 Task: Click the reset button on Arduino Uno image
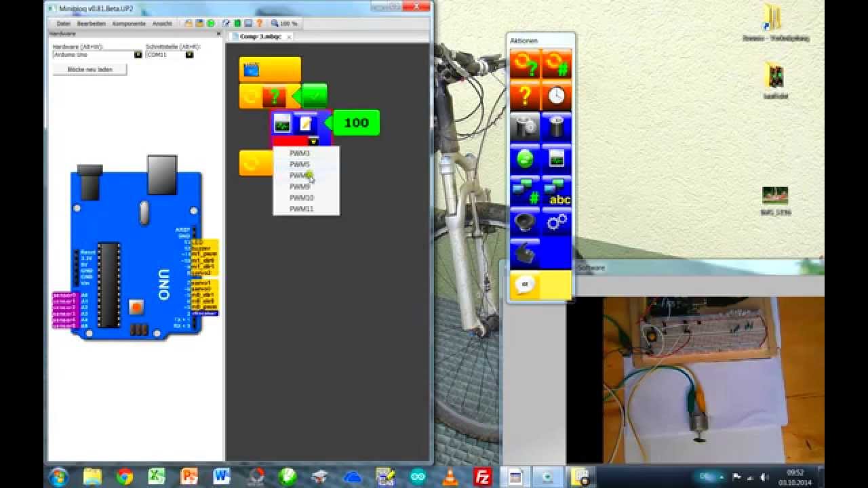point(136,307)
